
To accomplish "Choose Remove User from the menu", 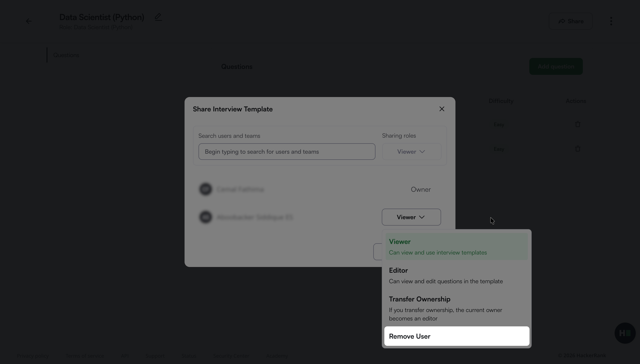I will (457, 336).
